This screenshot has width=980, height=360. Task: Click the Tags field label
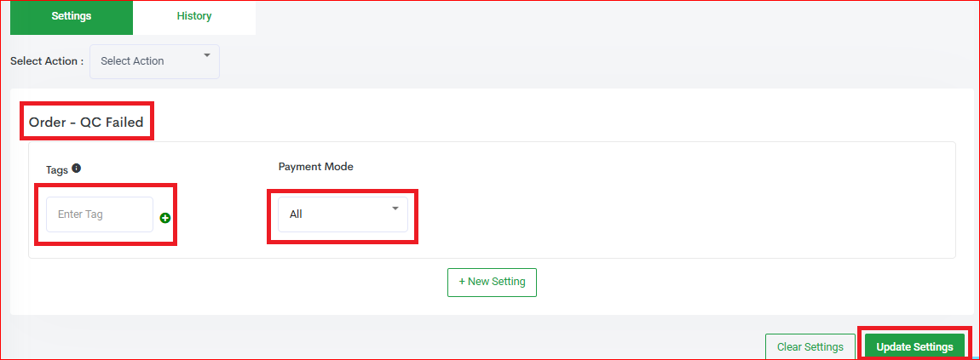point(57,169)
